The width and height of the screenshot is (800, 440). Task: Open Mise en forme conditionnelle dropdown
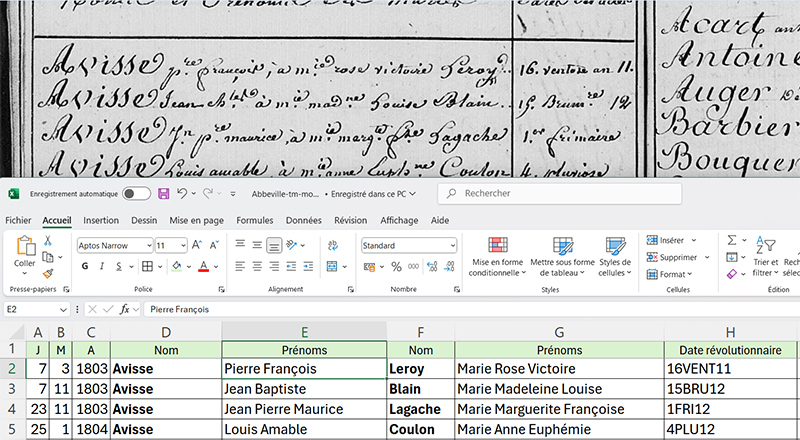pyautogui.click(x=496, y=257)
